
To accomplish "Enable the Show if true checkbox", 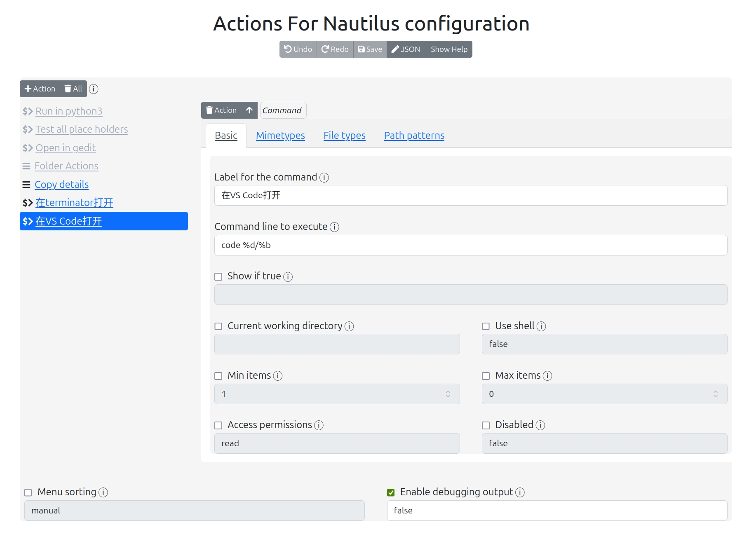I will [x=218, y=276].
